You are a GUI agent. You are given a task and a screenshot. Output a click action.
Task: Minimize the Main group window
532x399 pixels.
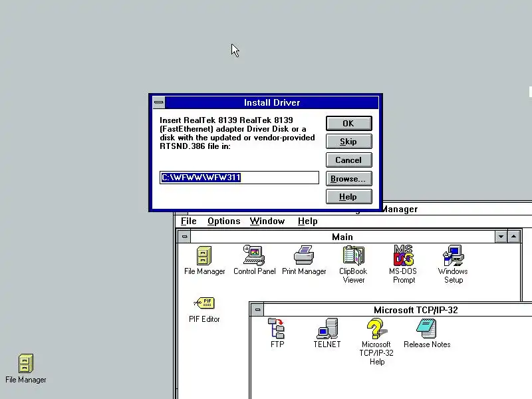(501, 237)
